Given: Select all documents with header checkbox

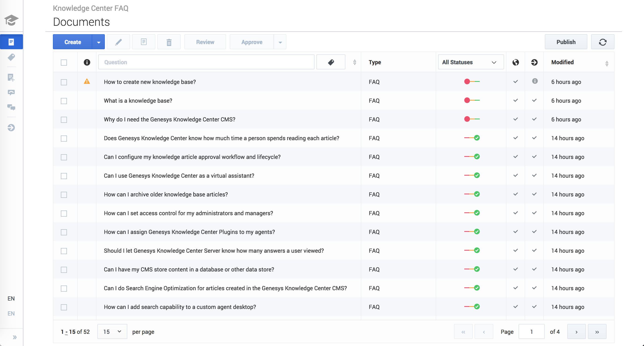Looking at the screenshot, I should click(64, 62).
